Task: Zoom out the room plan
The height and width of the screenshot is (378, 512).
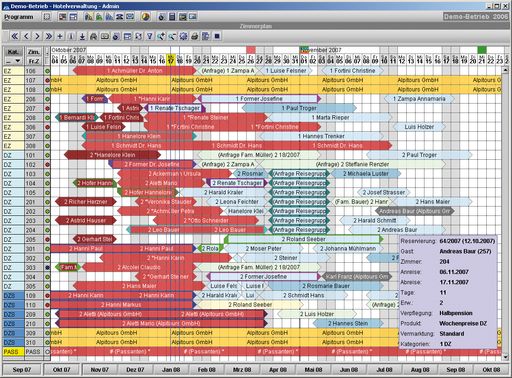Action: point(172,36)
